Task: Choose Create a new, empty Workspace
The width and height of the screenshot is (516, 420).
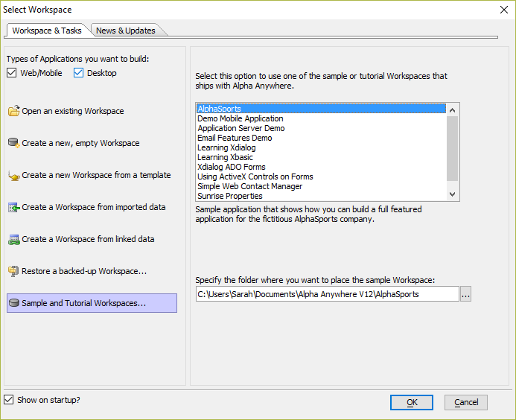Action: [80, 143]
